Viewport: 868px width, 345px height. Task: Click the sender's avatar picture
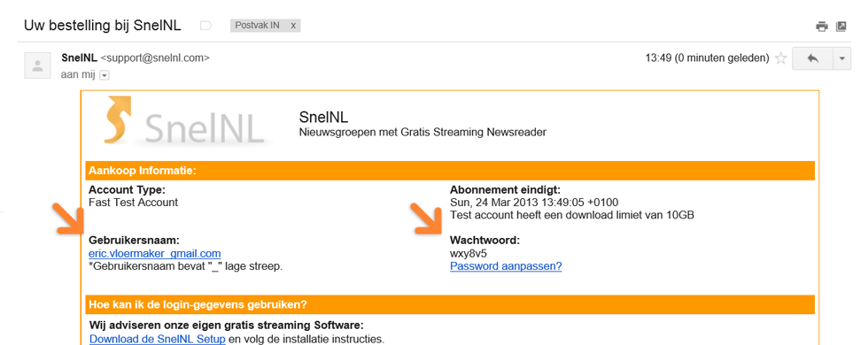click(x=37, y=65)
